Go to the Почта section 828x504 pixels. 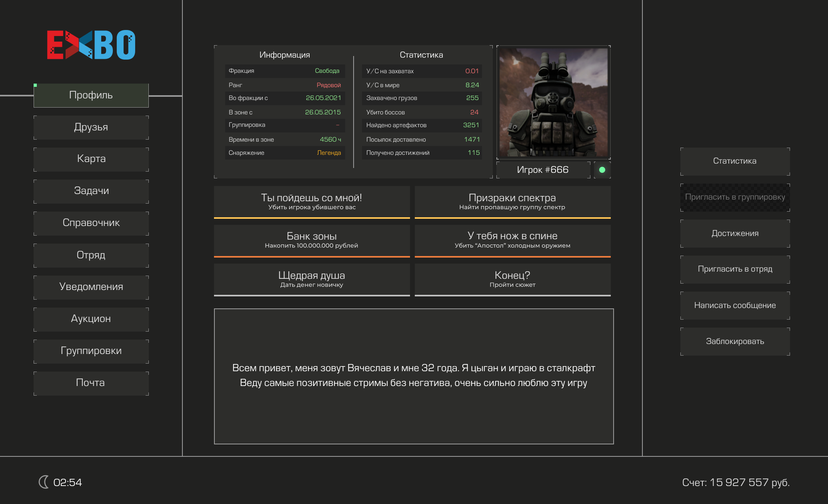pyautogui.click(x=91, y=383)
